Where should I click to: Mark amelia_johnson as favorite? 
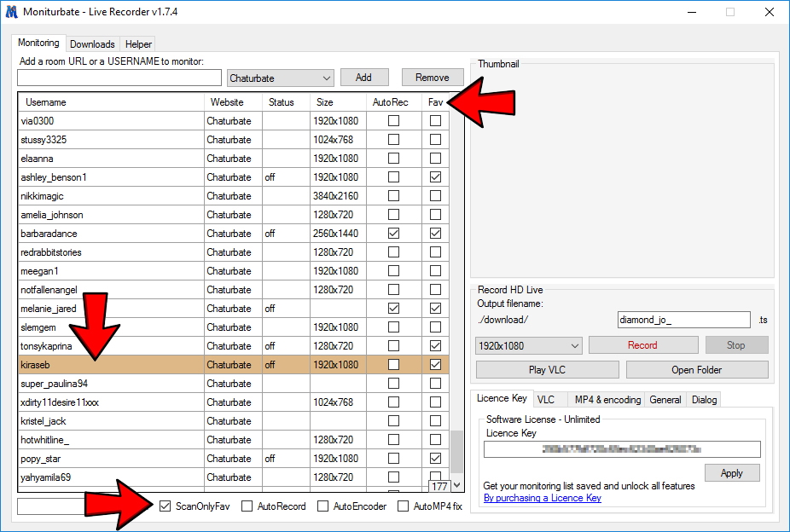pos(435,215)
